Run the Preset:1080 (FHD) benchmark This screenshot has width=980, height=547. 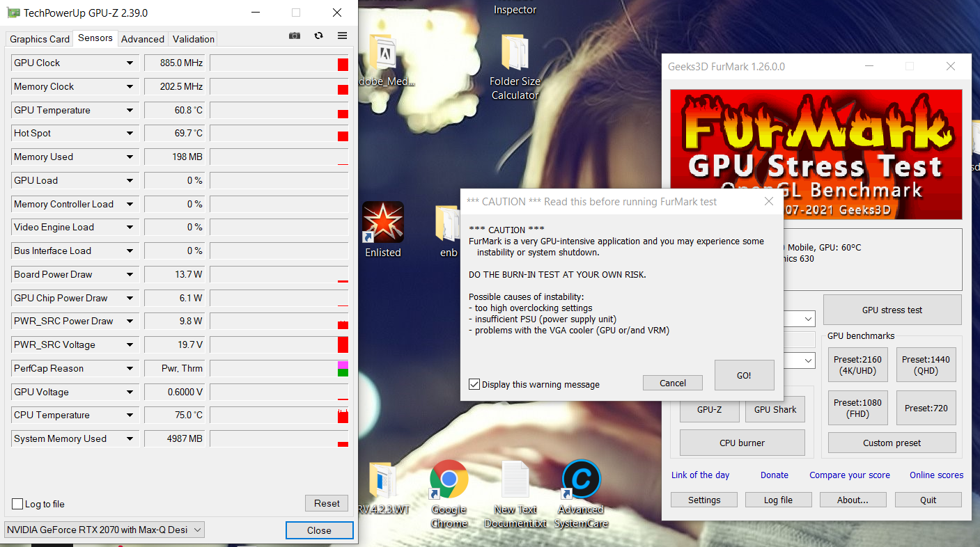coord(857,408)
